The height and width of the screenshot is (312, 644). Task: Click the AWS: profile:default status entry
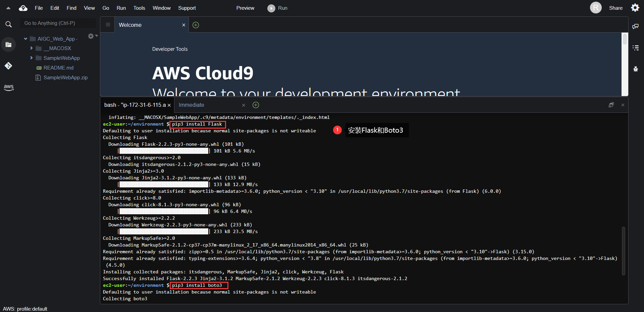click(x=25, y=309)
